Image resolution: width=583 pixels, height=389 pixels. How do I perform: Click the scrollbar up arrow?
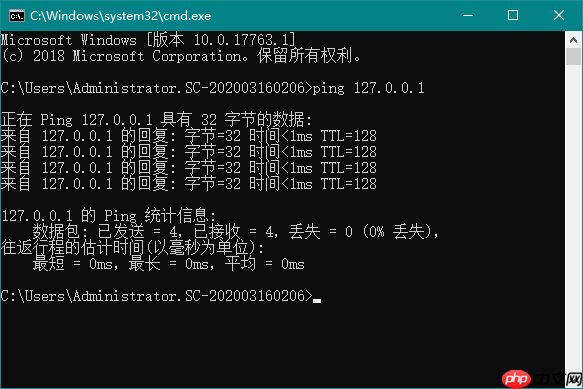pyautogui.click(x=573, y=39)
